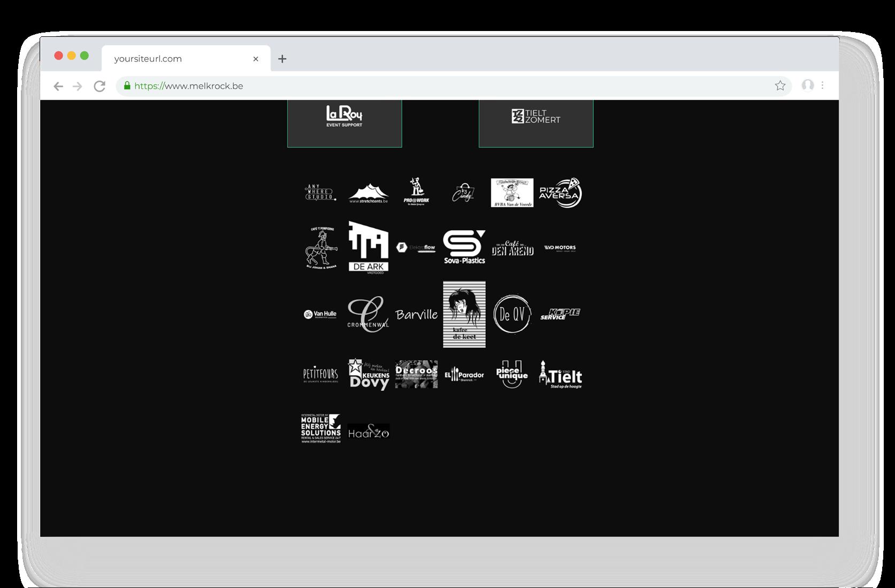Open the Elektroflow sponsor logo
Image resolution: width=895 pixels, height=588 pixels.
tap(416, 247)
